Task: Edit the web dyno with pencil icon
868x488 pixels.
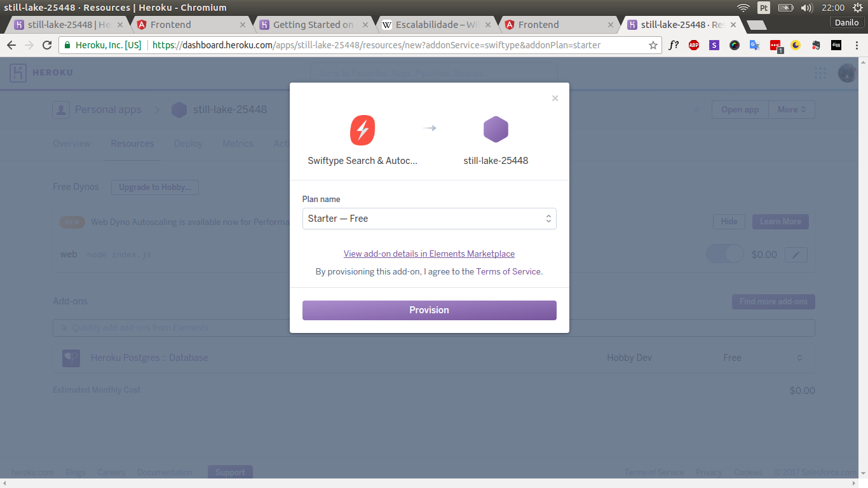Action: [796, 255]
